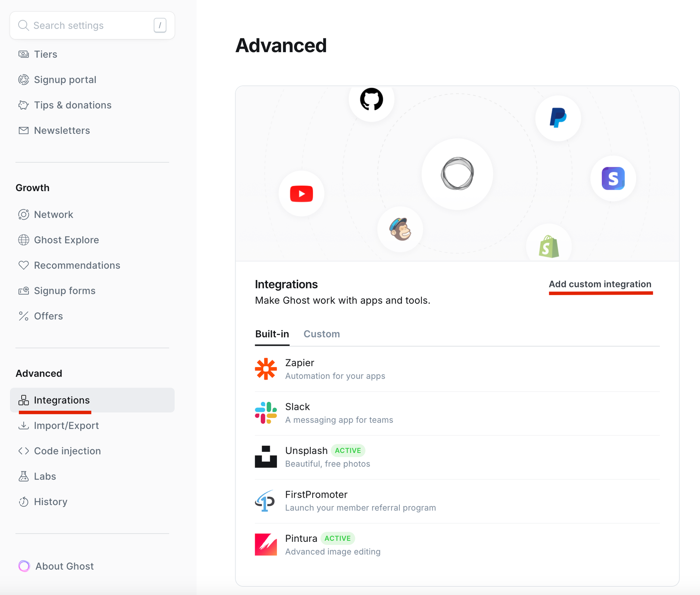700x595 pixels.
Task: Open About Ghost
Action: pyautogui.click(x=64, y=566)
